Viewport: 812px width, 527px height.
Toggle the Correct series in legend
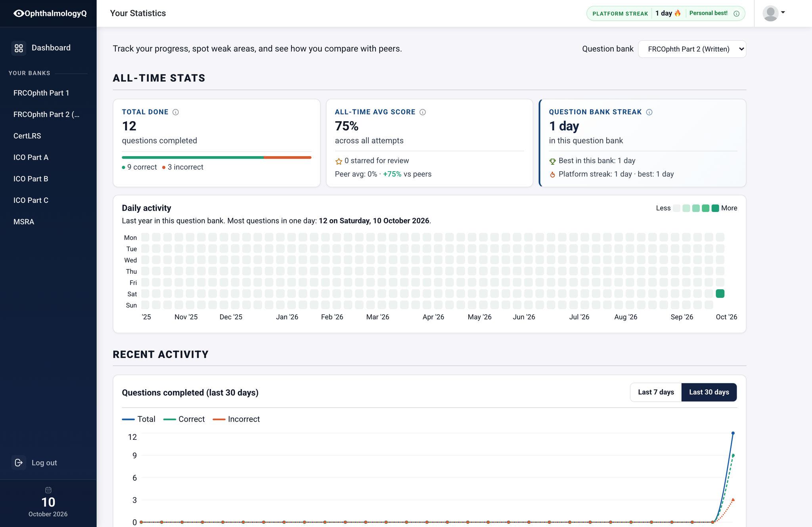tap(184, 419)
